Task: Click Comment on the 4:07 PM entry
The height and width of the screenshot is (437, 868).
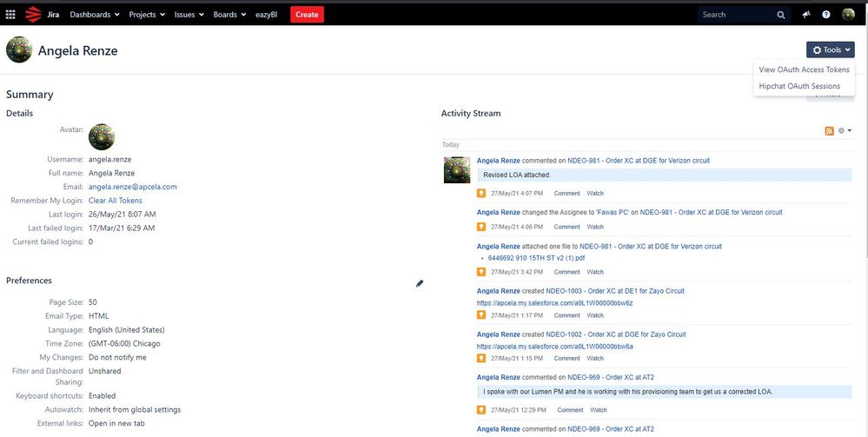Action: pos(567,193)
